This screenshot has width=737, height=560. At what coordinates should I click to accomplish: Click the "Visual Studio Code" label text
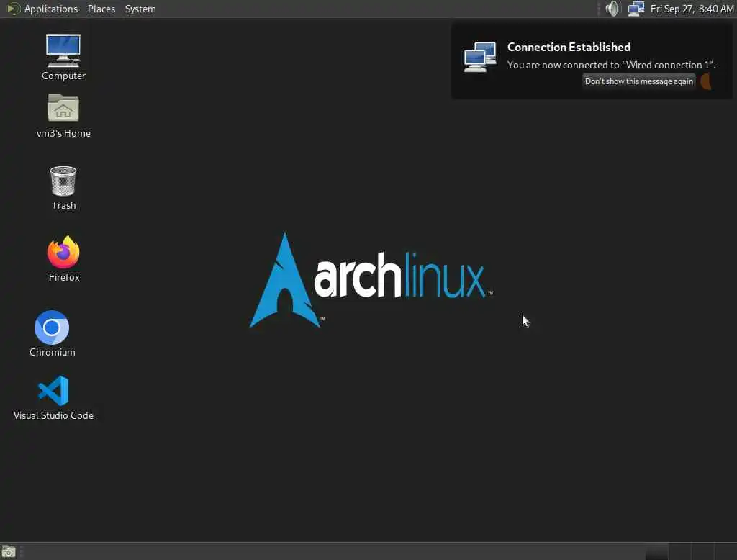coord(53,415)
